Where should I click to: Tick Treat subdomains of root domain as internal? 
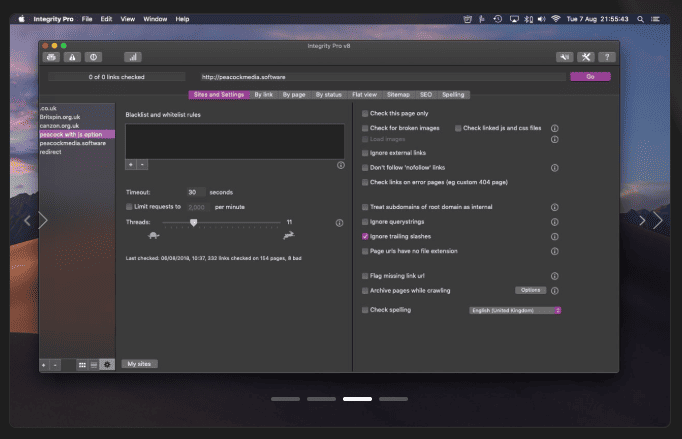pyautogui.click(x=365, y=208)
